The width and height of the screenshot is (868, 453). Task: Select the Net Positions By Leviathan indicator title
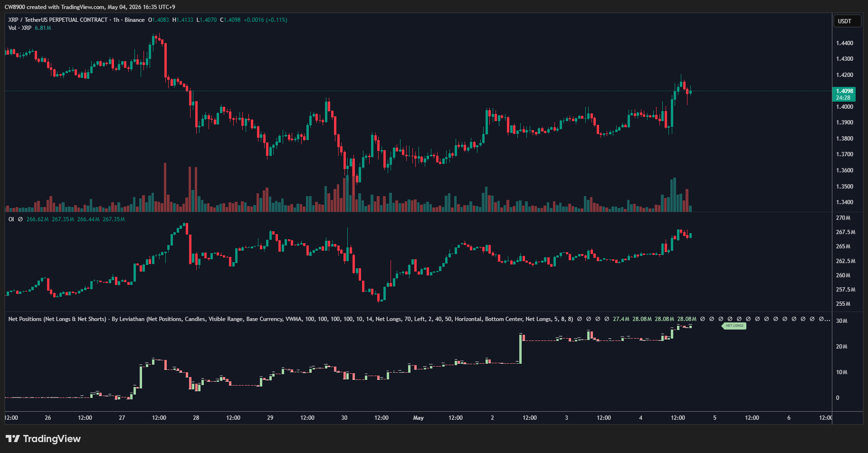[x=290, y=319]
